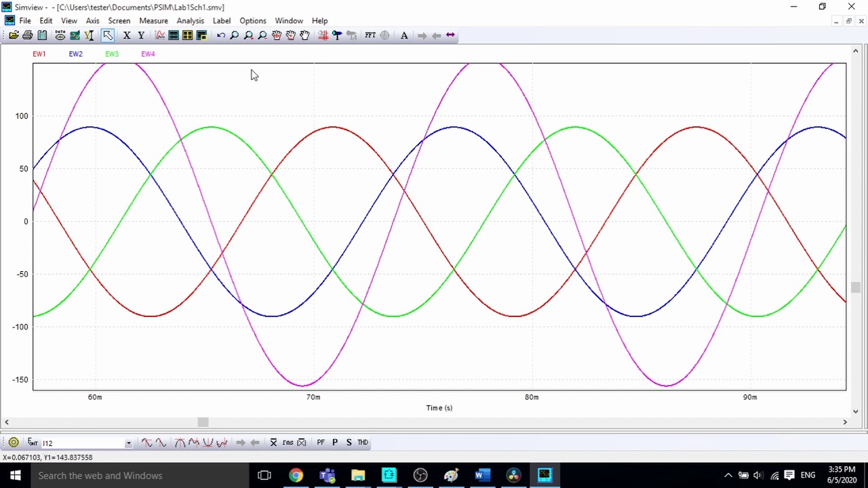The width and height of the screenshot is (868, 488).
Task: Click the add curves graph icon
Action: (x=159, y=35)
